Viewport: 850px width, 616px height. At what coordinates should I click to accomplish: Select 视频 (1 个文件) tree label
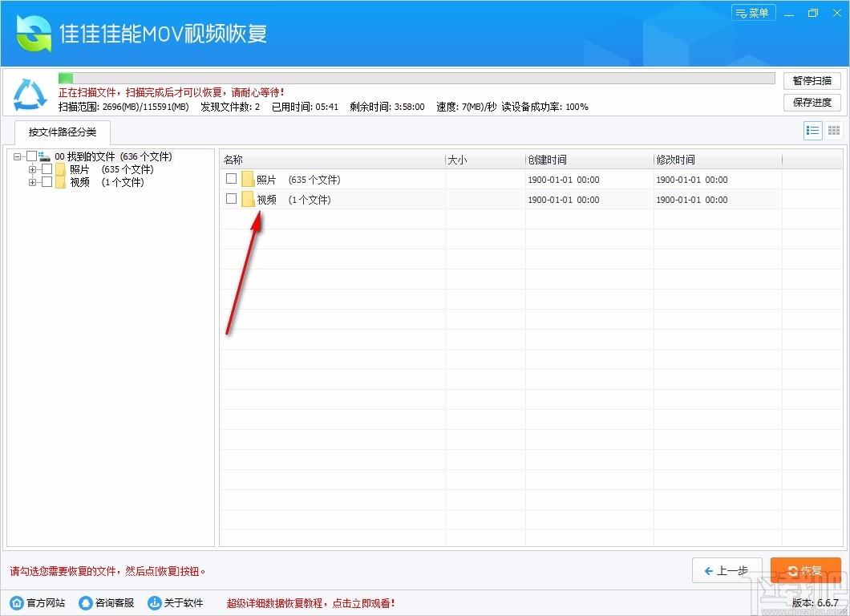[x=107, y=182]
